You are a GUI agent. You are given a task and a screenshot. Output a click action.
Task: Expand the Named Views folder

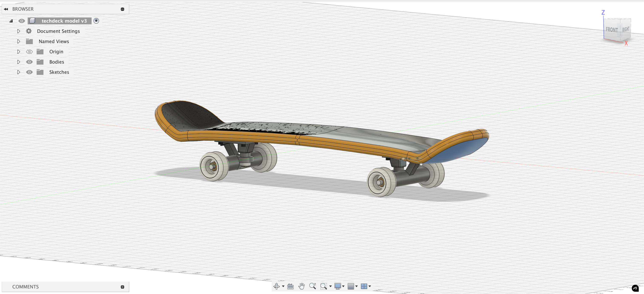click(x=19, y=41)
